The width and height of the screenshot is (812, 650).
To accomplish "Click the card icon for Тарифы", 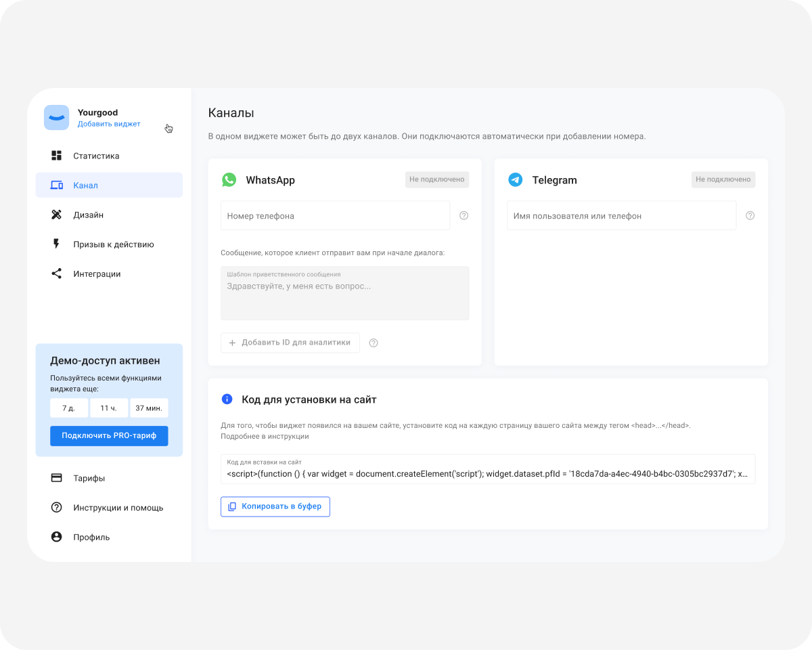I will click(x=57, y=478).
